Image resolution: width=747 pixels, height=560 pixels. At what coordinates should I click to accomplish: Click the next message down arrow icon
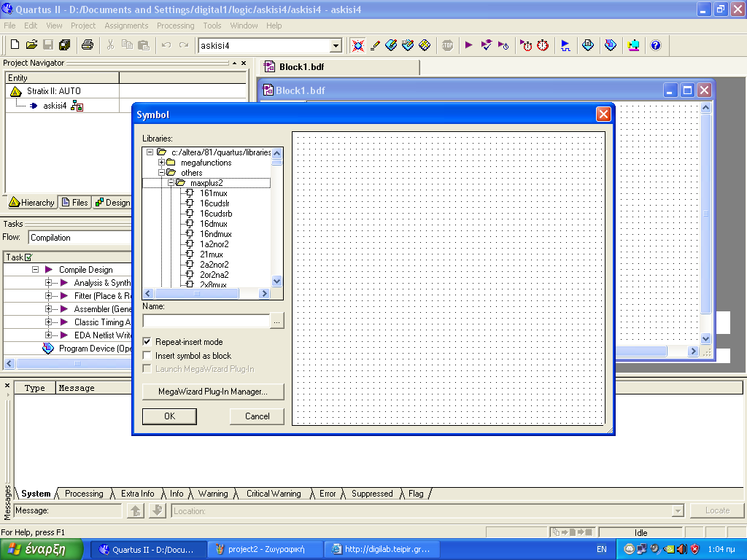[x=158, y=510]
